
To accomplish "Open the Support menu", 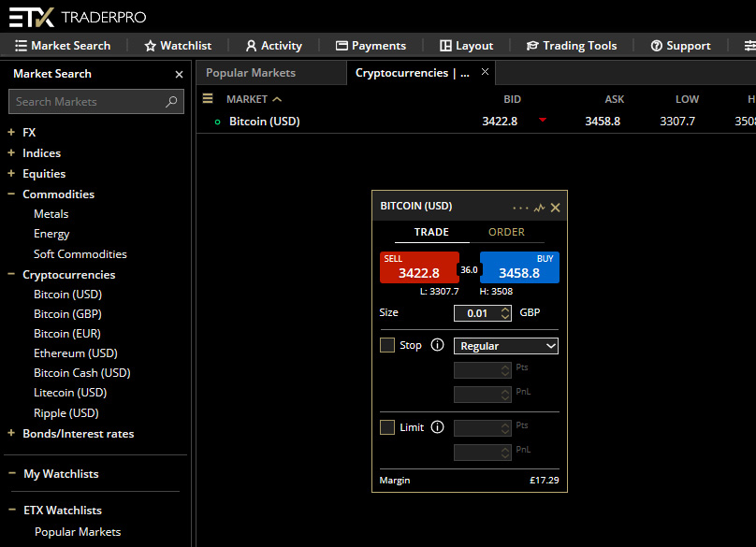I will pyautogui.click(x=680, y=46).
